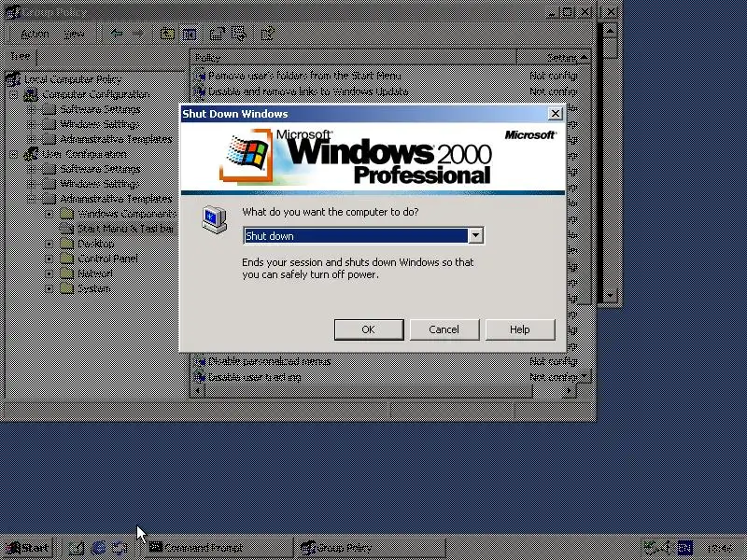Select Computer Configuration in the tree
The width and height of the screenshot is (747, 560).
click(96, 94)
